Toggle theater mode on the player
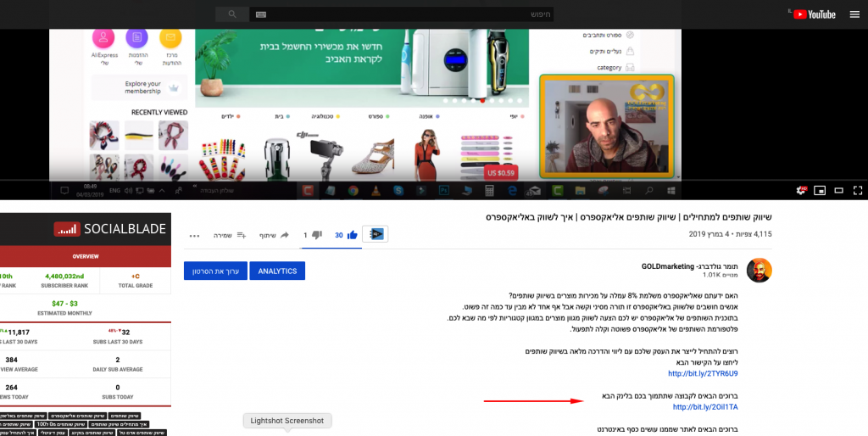 point(838,190)
